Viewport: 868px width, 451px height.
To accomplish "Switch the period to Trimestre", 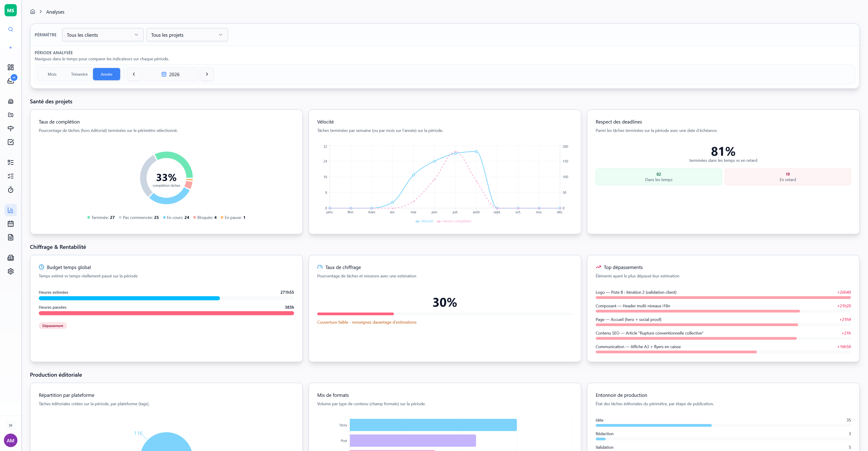I will [79, 74].
